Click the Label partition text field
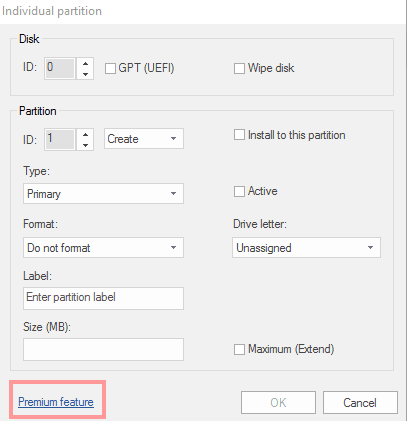Screen dimensions: 407x421 click(103, 298)
